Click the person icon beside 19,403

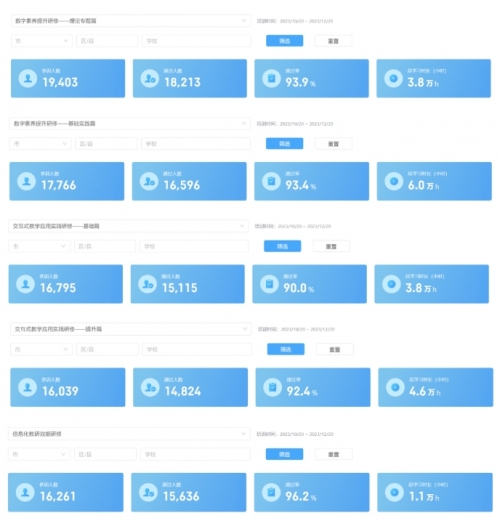pyautogui.click(x=28, y=78)
